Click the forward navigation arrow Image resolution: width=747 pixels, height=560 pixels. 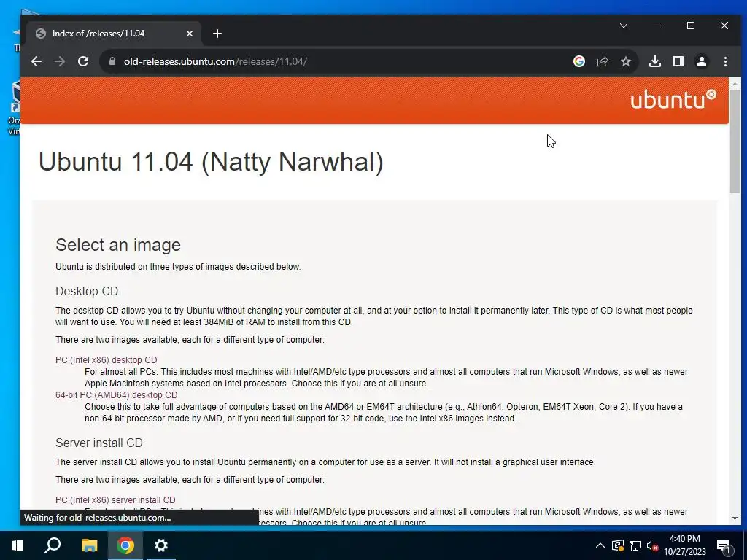60,61
